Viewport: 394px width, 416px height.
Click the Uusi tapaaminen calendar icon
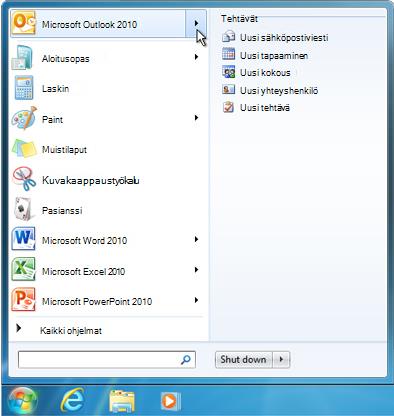click(x=229, y=54)
